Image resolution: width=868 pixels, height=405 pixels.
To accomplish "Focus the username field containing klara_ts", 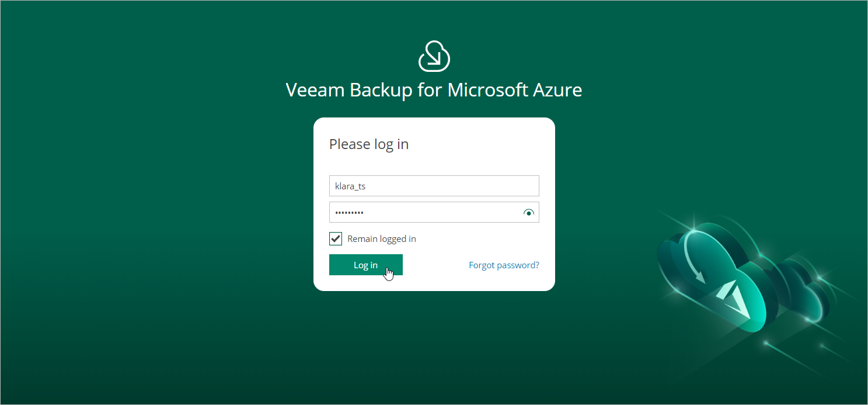I will point(434,186).
